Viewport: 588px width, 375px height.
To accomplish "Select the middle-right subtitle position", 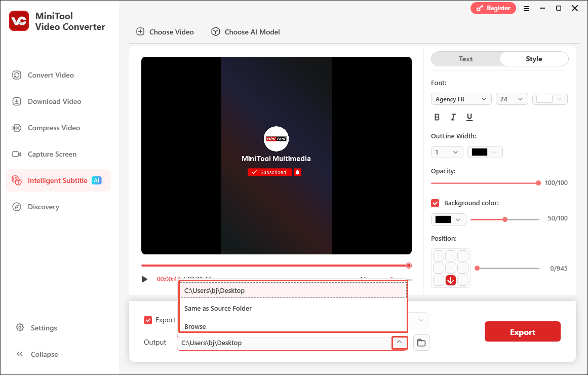I will coord(463,268).
